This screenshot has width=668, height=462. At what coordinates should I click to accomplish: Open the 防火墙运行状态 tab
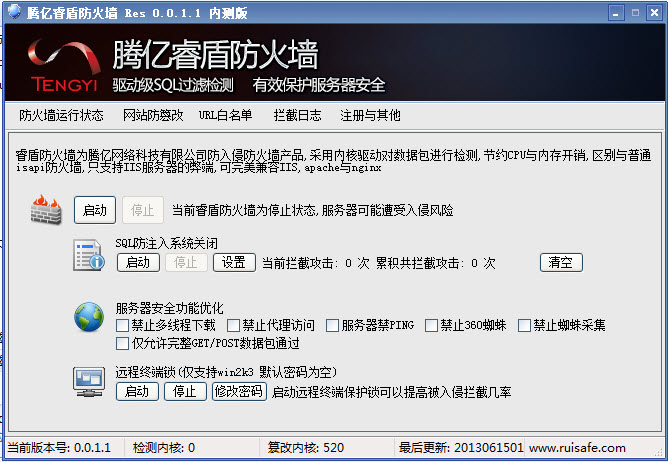click(x=61, y=116)
